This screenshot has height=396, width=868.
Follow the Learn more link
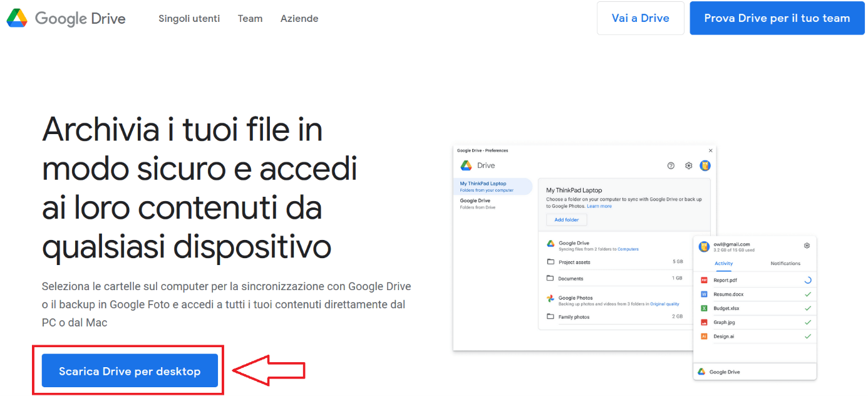coord(599,206)
